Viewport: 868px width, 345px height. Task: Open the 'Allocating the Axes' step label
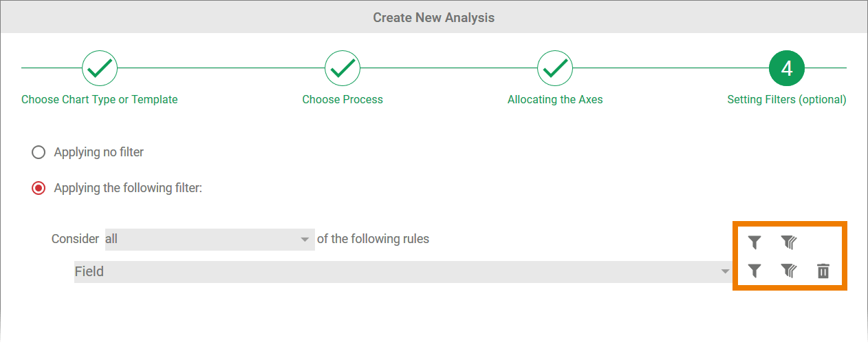tap(555, 100)
